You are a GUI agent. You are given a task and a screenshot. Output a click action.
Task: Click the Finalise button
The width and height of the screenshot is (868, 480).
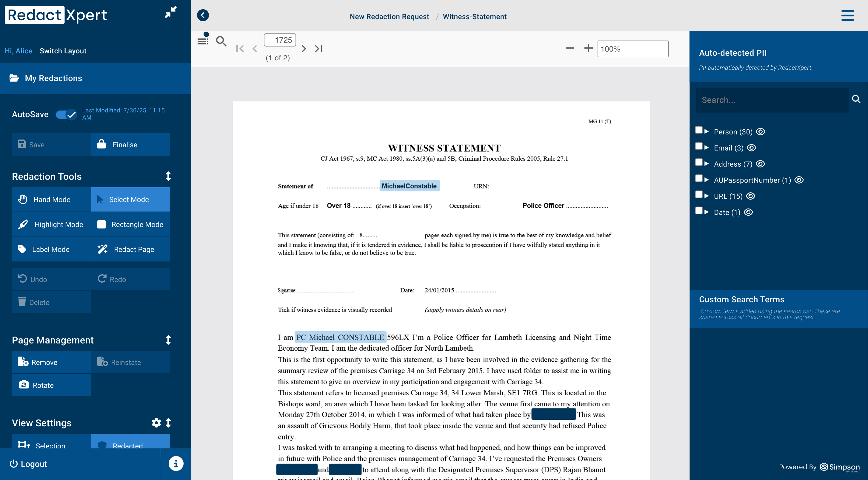(130, 145)
